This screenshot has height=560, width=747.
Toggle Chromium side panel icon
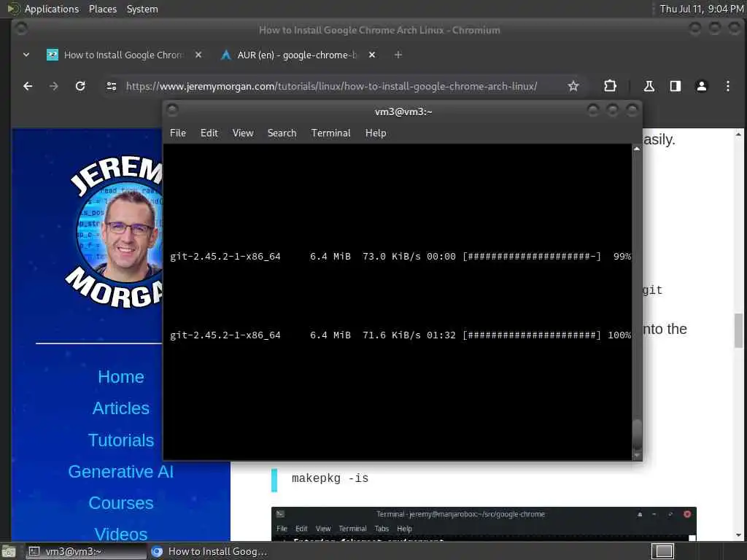[x=675, y=86]
